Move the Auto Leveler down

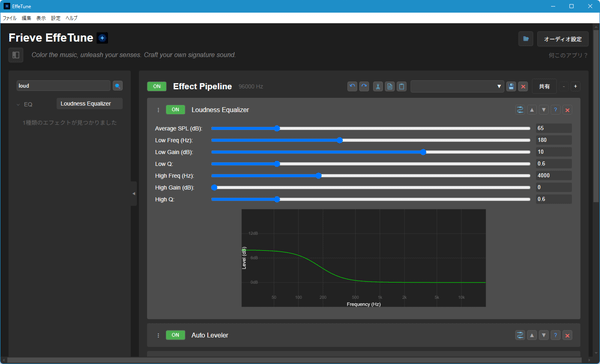point(543,335)
